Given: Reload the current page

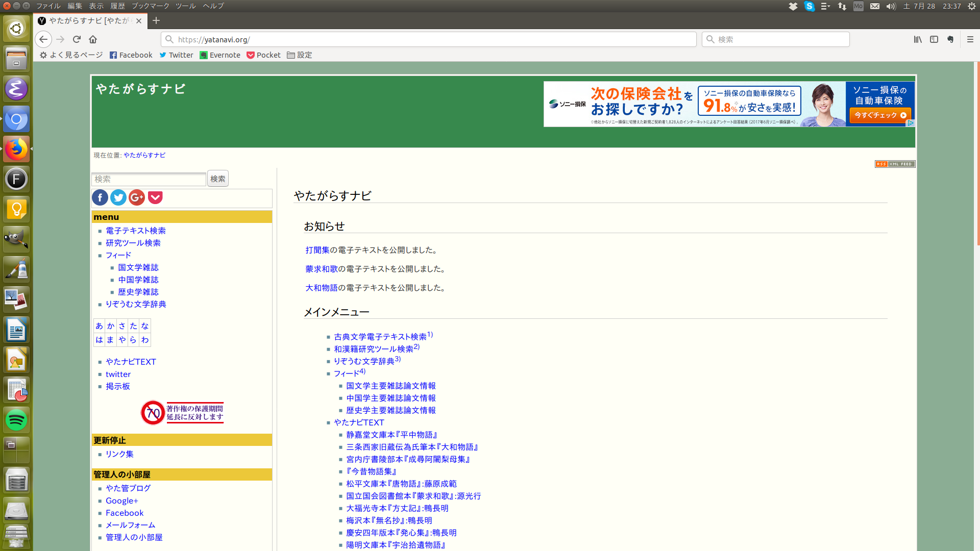Looking at the screenshot, I should click(77, 39).
